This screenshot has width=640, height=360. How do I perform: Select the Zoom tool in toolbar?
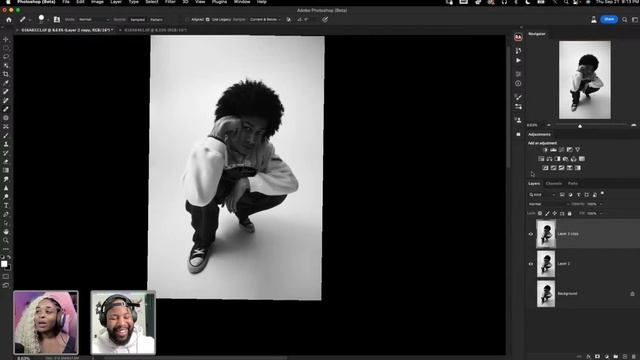(x=6, y=240)
